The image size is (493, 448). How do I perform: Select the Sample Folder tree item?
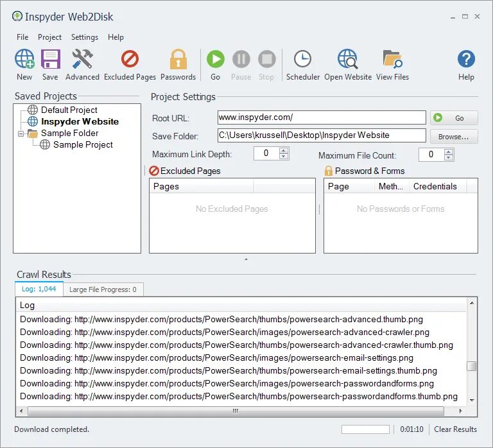pyautogui.click(x=70, y=133)
